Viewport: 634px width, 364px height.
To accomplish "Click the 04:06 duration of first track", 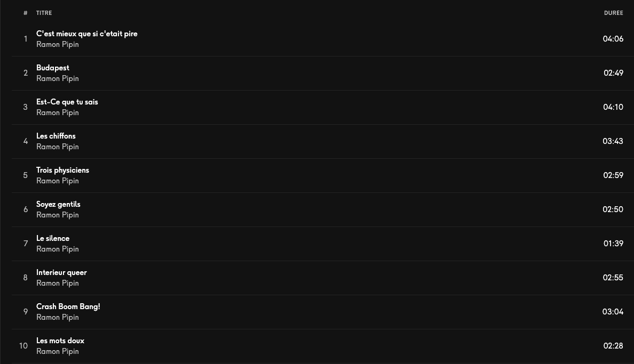I will [613, 39].
